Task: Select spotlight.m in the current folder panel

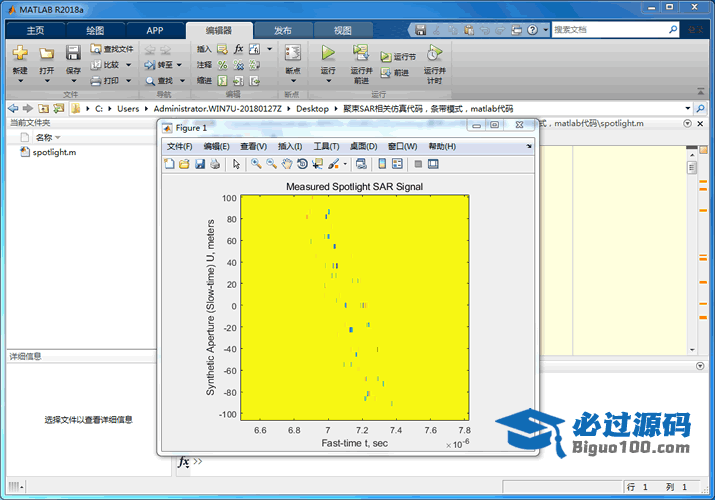Action: pos(53,153)
